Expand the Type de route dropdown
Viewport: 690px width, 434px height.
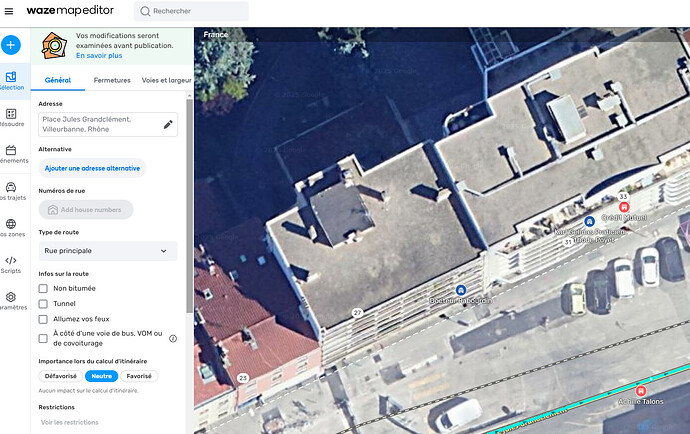tap(108, 251)
